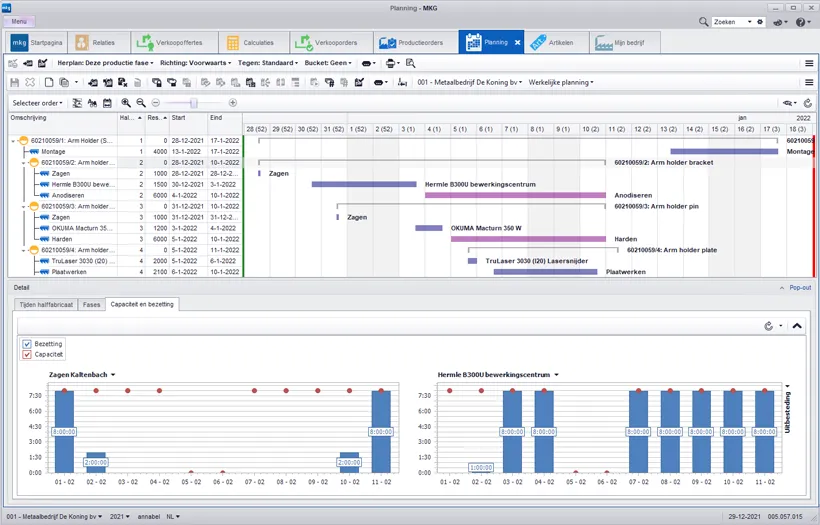Switch to the Startpagina tab
The image size is (820, 525).
pyautogui.click(x=37, y=43)
